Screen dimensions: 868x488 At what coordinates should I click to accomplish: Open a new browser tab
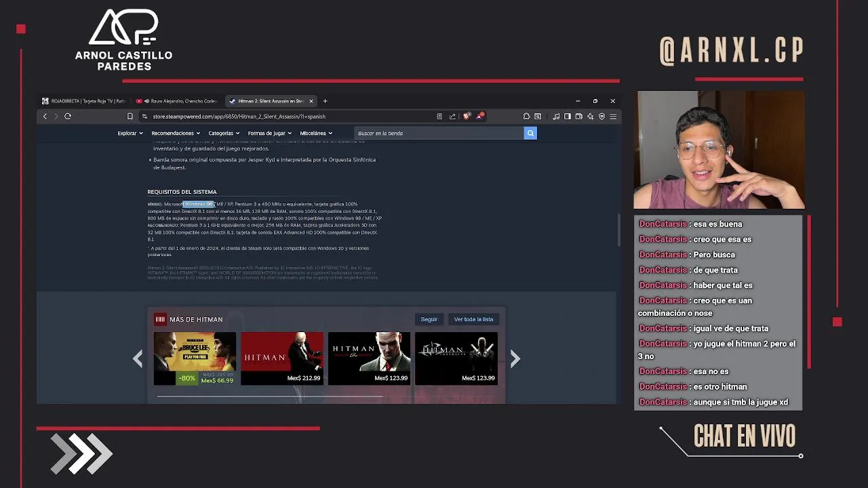click(x=325, y=101)
